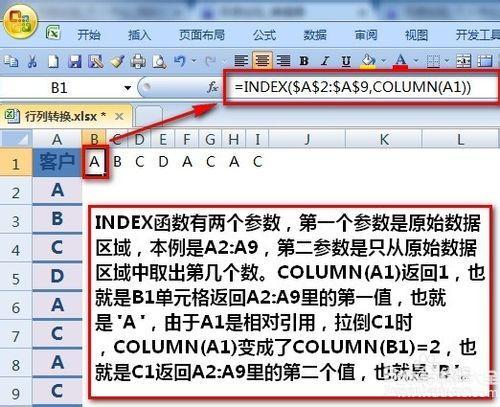Click the Print icon
500x407 pixels.
pos(138,61)
